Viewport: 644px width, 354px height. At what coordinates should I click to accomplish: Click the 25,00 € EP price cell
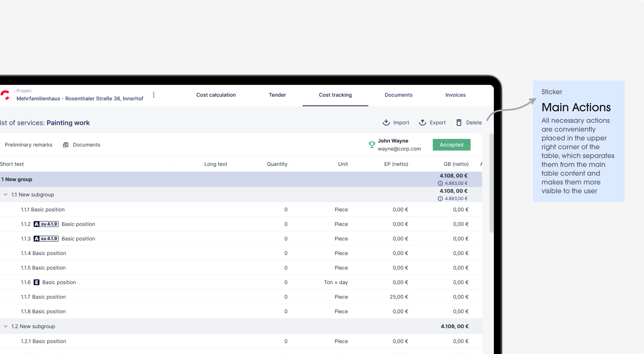click(399, 297)
